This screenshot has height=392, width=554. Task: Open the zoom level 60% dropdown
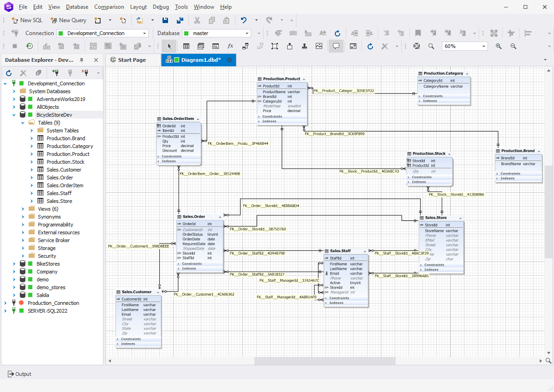pyautogui.click(x=483, y=46)
